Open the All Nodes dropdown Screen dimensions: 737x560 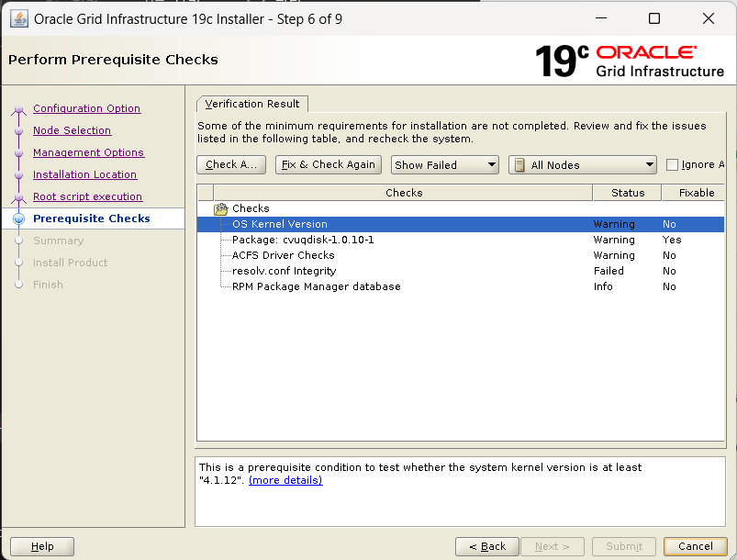pos(583,165)
